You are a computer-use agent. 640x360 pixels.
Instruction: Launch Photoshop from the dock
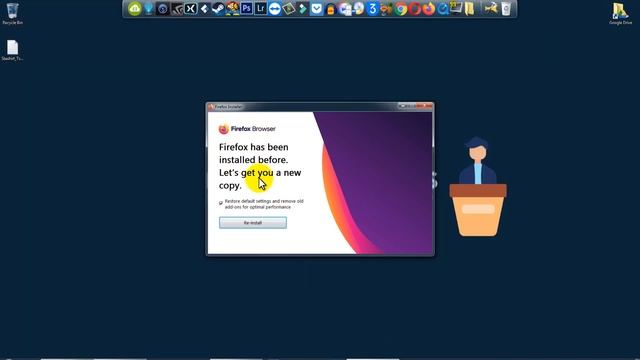[x=246, y=9]
